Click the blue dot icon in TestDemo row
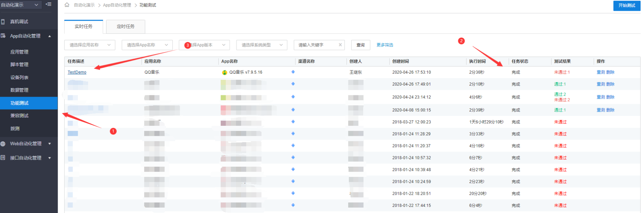Viewport: 644px width, 213px height. click(x=293, y=72)
